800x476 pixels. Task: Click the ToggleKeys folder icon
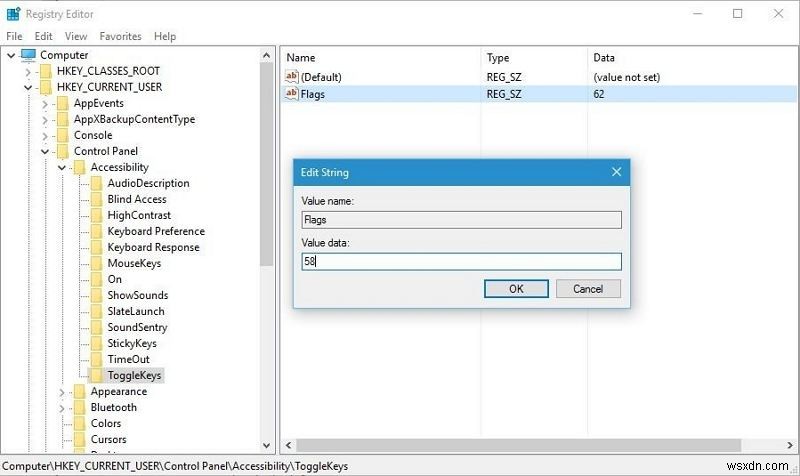96,375
